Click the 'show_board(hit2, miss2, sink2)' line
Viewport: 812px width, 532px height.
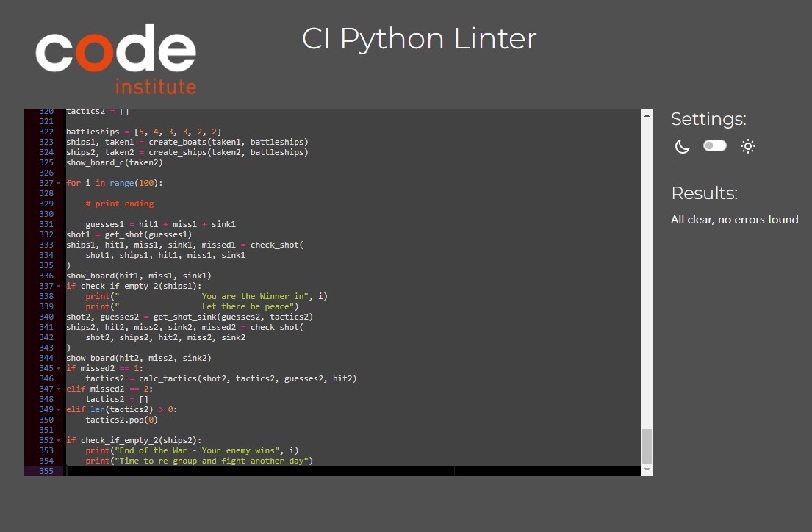coord(139,358)
